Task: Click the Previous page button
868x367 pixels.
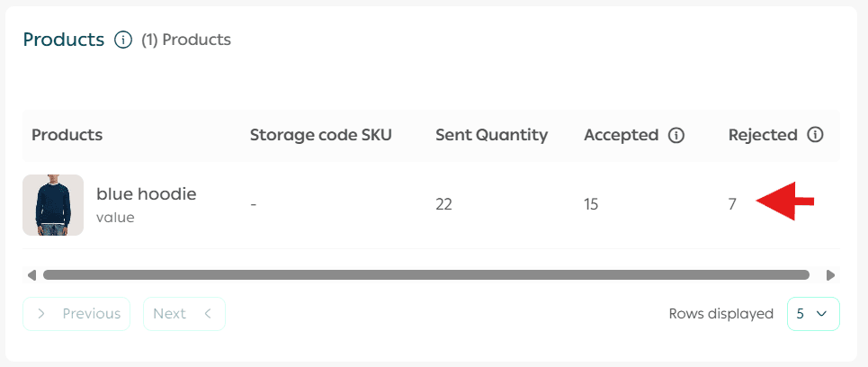Action: (x=77, y=314)
